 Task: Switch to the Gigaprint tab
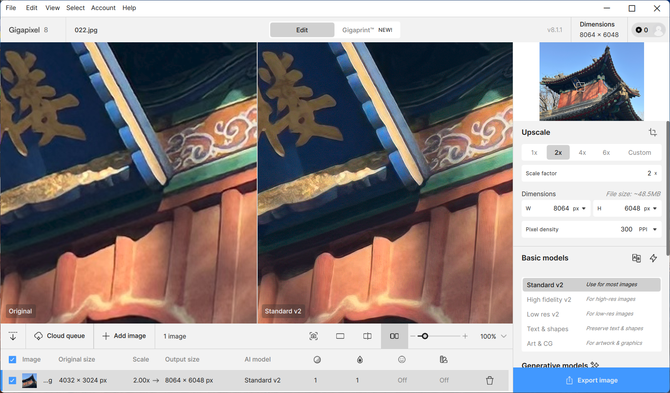coord(367,30)
